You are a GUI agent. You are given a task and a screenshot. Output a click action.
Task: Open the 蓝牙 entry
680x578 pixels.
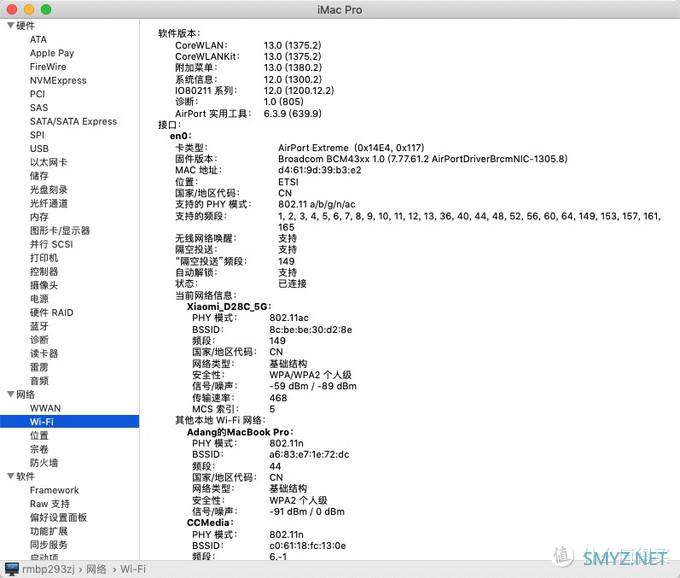pos(39,326)
